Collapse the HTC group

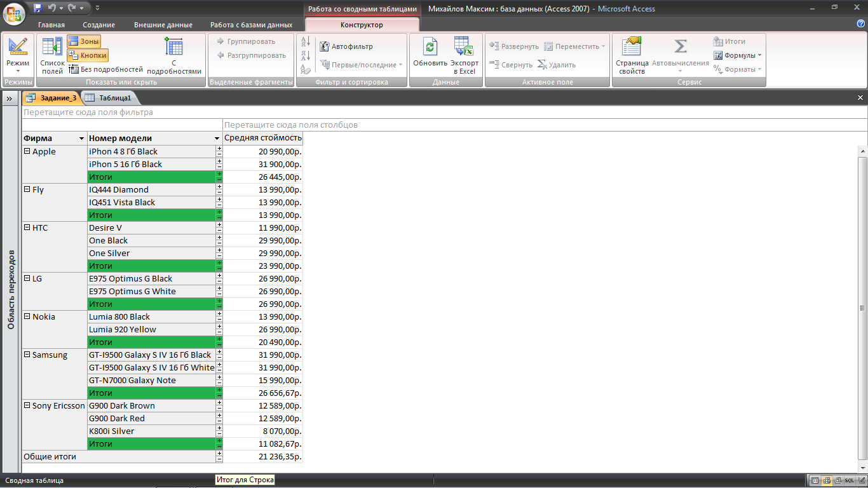click(x=27, y=227)
